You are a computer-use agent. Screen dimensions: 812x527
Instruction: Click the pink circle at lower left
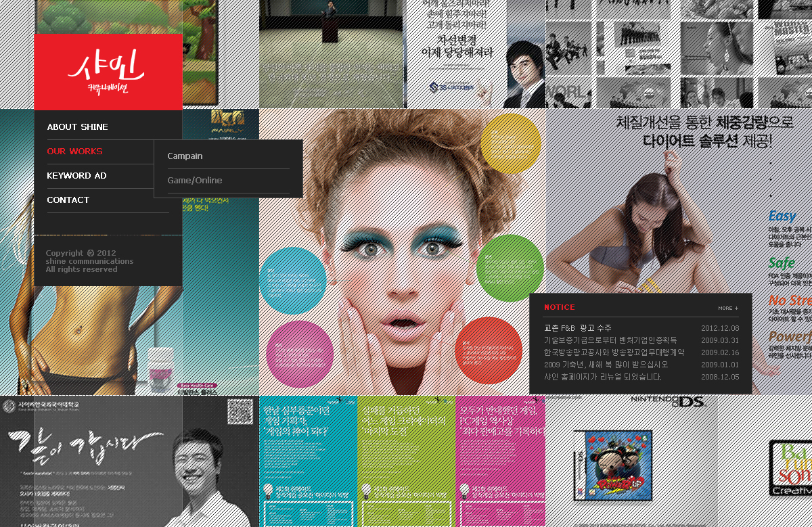pyautogui.click(x=299, y=354)
